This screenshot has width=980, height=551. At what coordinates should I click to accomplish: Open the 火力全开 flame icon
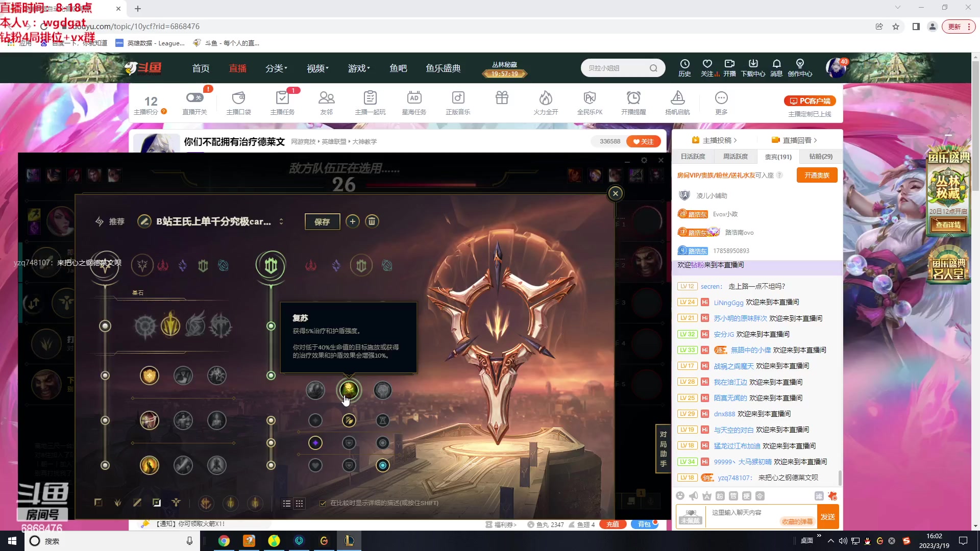pos(546,98)
